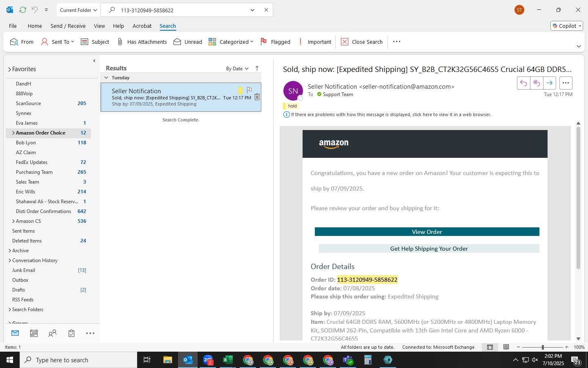The image size is (588, 368).
Task: Open the Help ribbon tab
Action: pos(118,26)
